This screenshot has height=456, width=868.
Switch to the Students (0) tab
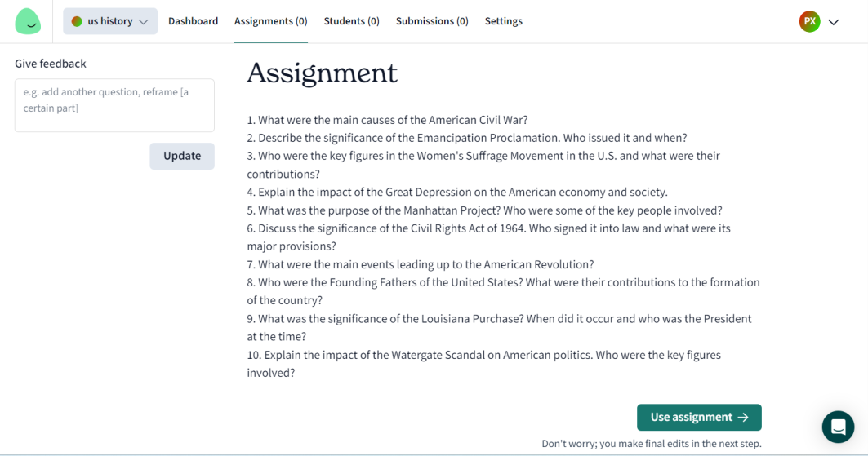click(351, 21)
